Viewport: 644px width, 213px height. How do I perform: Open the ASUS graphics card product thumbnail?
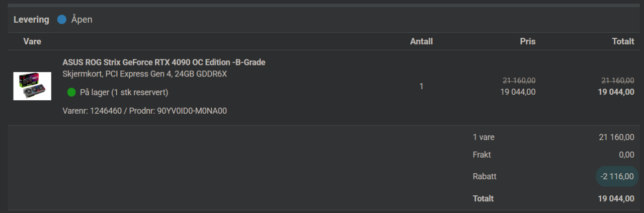pyautogui.click(x=32, y=86)
